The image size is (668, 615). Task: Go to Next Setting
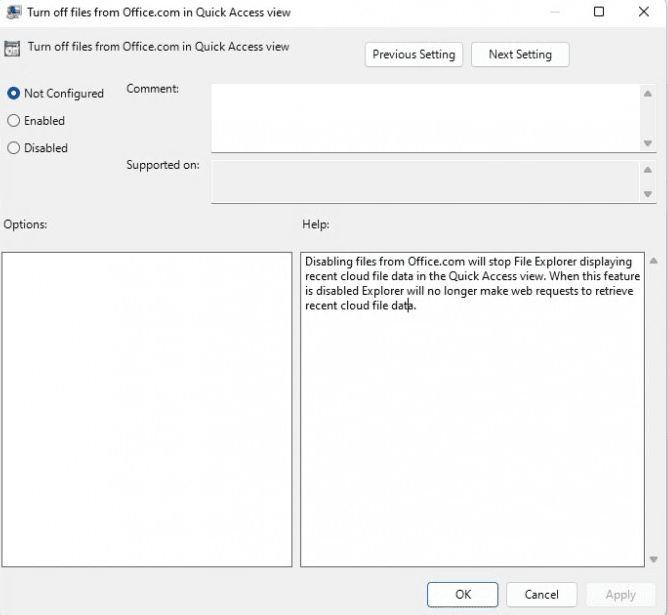click(x=520, y=55)
